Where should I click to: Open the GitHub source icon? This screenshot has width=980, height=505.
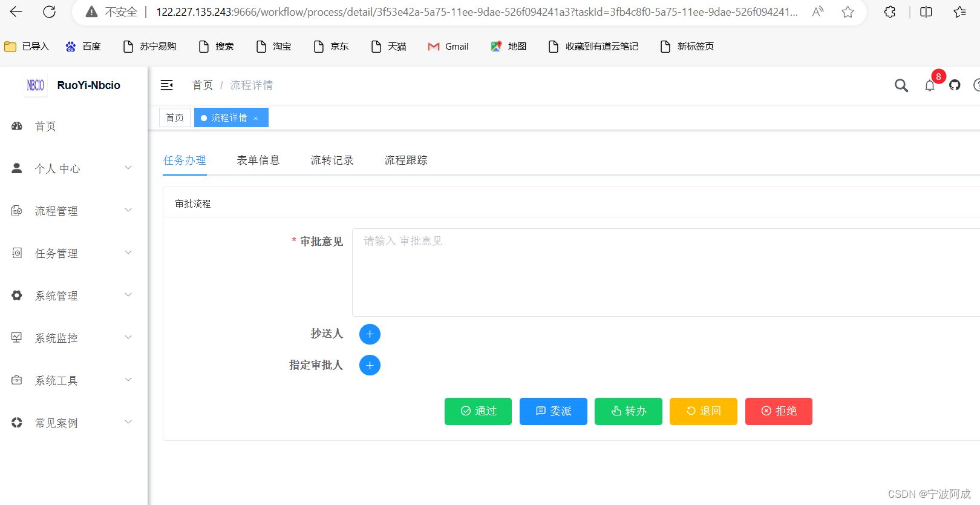(x=955, y=85)
